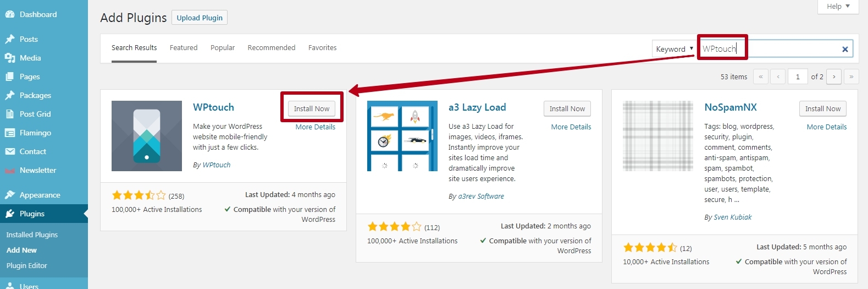
Task: Click the Upload Plugin button
Action: pos(200,18)
